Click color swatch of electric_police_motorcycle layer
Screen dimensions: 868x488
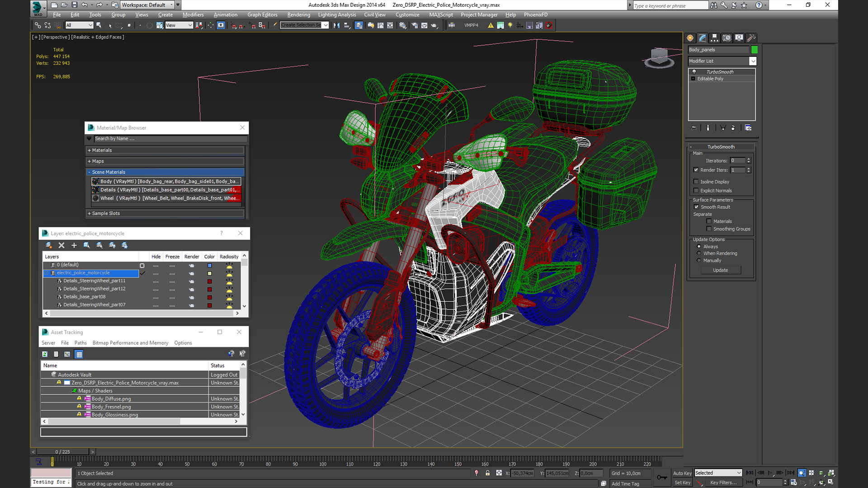(210, 273)
